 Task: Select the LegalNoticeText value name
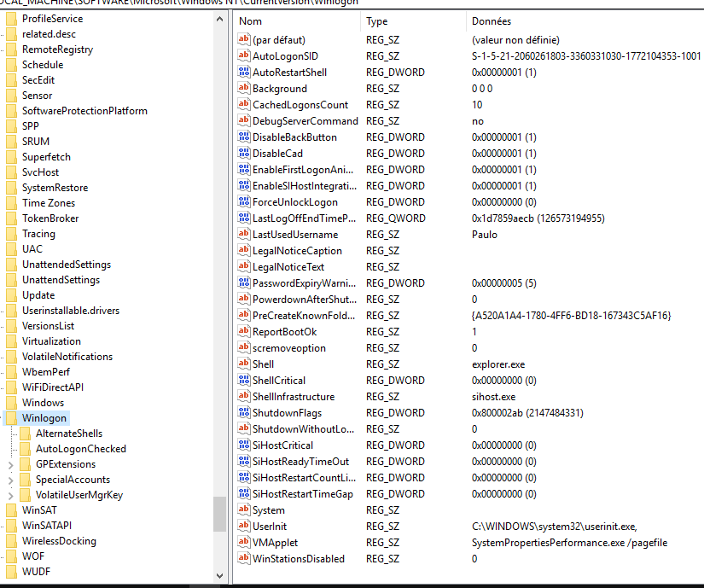[288, 267]
